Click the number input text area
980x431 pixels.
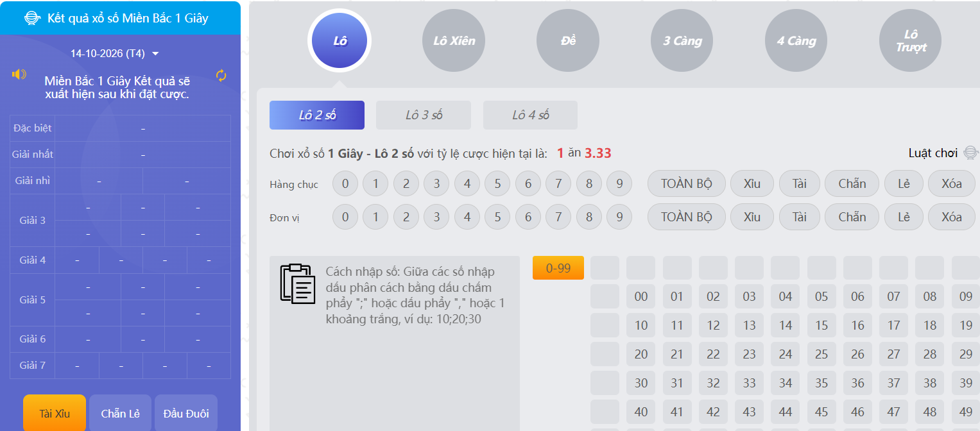395,343
